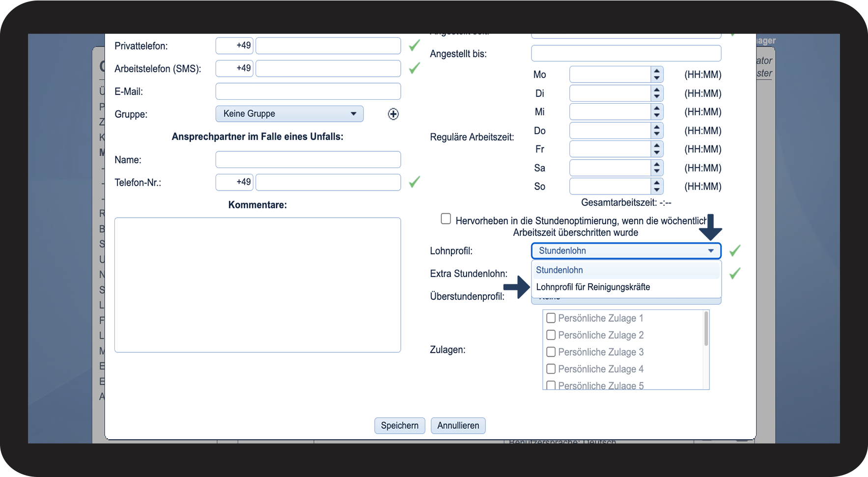Click the plus icon next to Gruppe

[x=393, y=114]
